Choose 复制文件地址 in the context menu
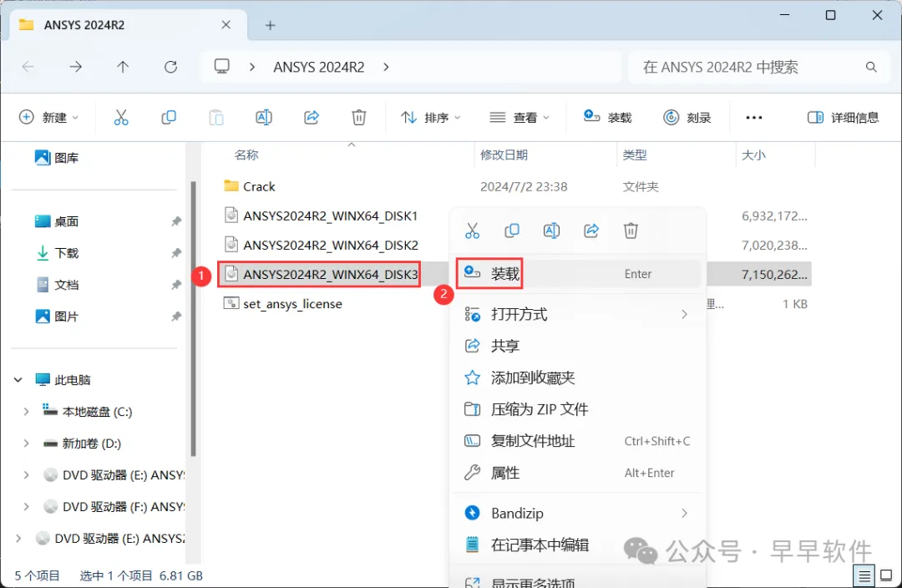The height and width of the screenshot is (588, 902). coord(578,441)
